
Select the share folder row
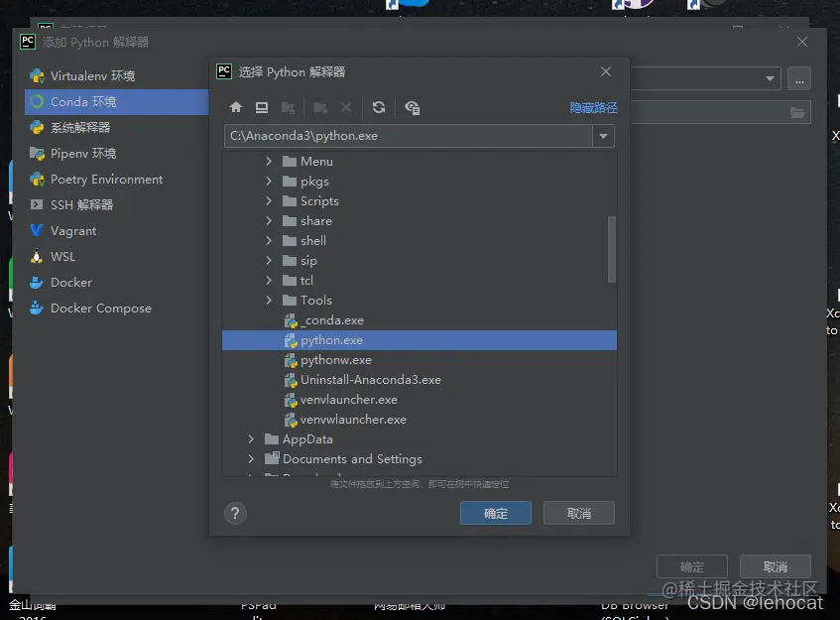[x=419, y=221]
